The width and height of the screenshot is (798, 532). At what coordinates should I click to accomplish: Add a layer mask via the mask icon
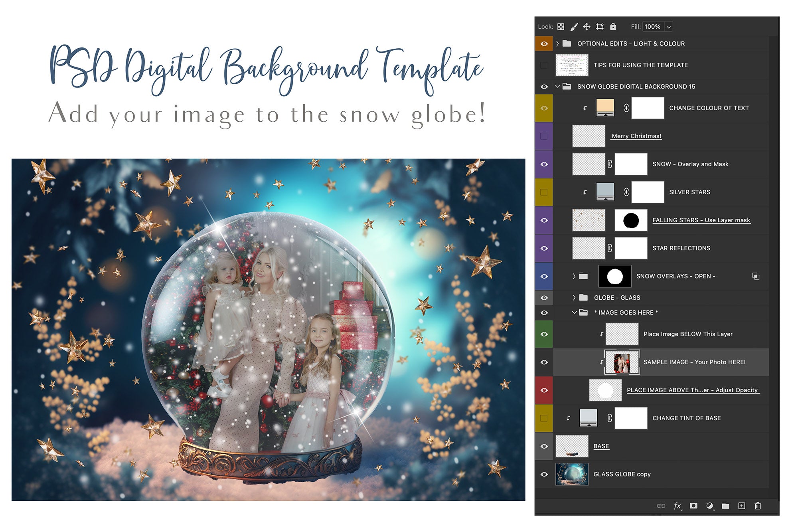pos(693,506)
